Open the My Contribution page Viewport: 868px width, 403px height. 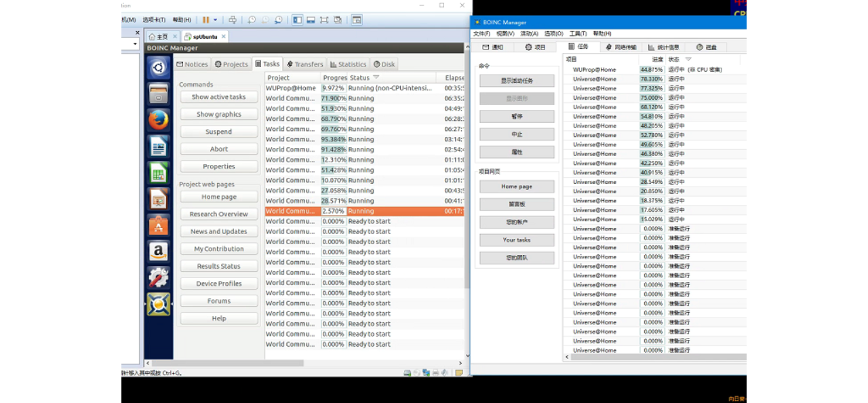(x=219, y=249)
